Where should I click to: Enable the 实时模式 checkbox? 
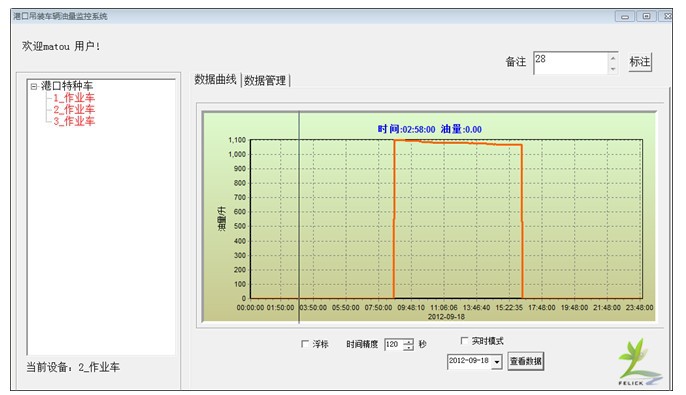coord(464,340)
